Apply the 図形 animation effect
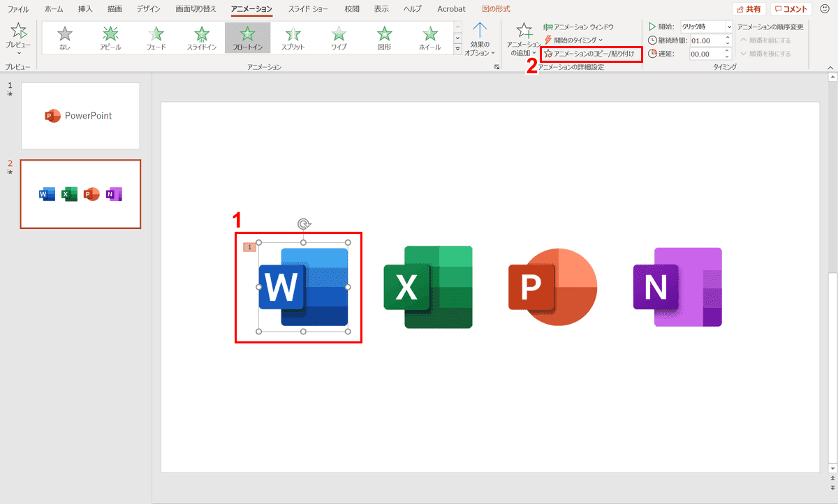This screenshot has width=838, height=504. click(384, 38)
